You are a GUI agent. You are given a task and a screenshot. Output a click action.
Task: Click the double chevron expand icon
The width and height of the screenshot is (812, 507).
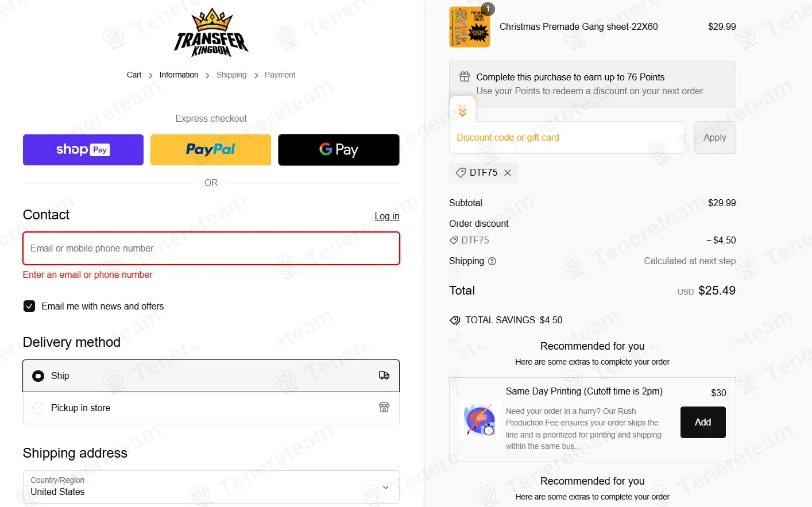tap(462, 110)
